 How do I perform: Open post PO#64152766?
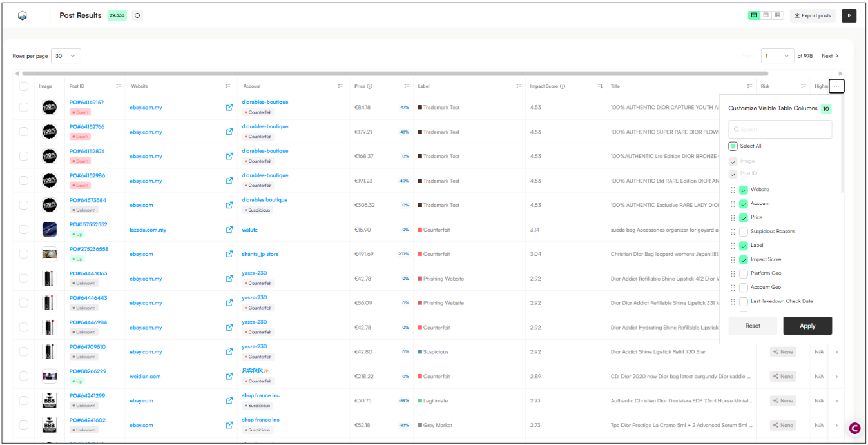(87, 127)
